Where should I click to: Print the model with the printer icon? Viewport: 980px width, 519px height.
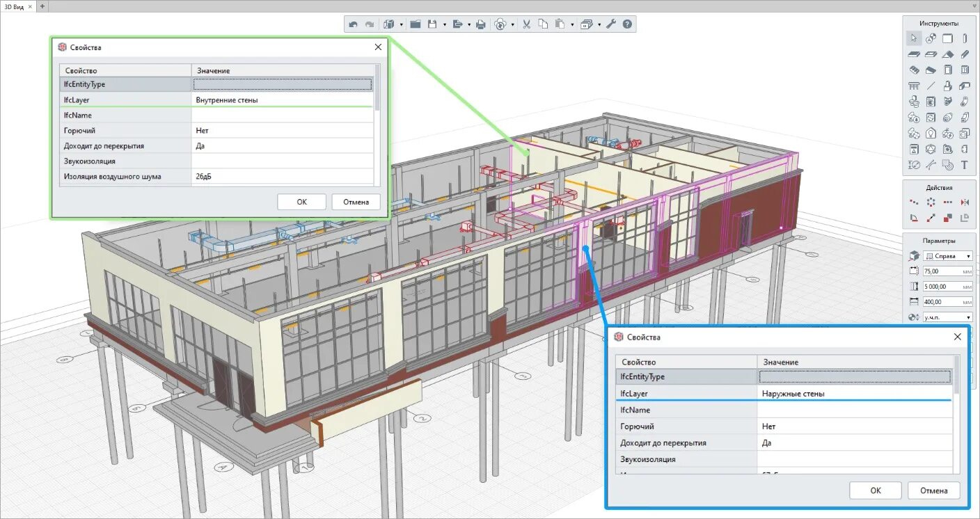click(x=480, y=24)
